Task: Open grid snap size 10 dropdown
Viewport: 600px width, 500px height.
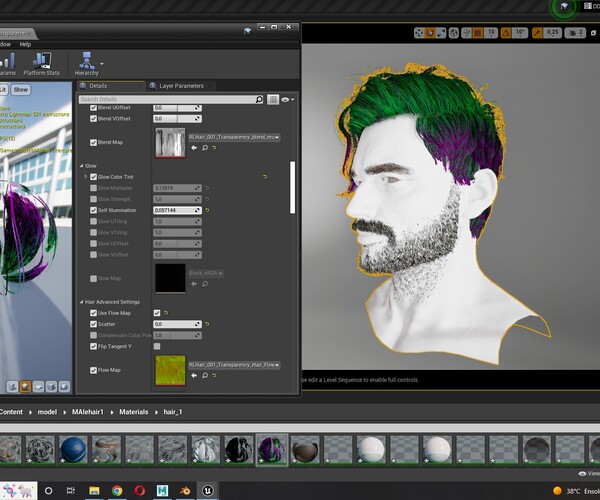Action: click(x=491, y=33)
